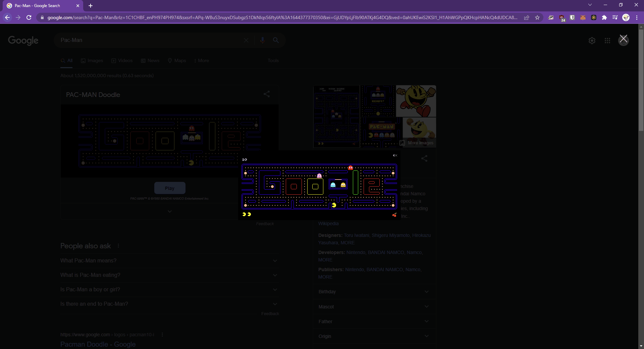Expand the Father section
This screenshot has height=349, width=644.
[x=374, y=321]
